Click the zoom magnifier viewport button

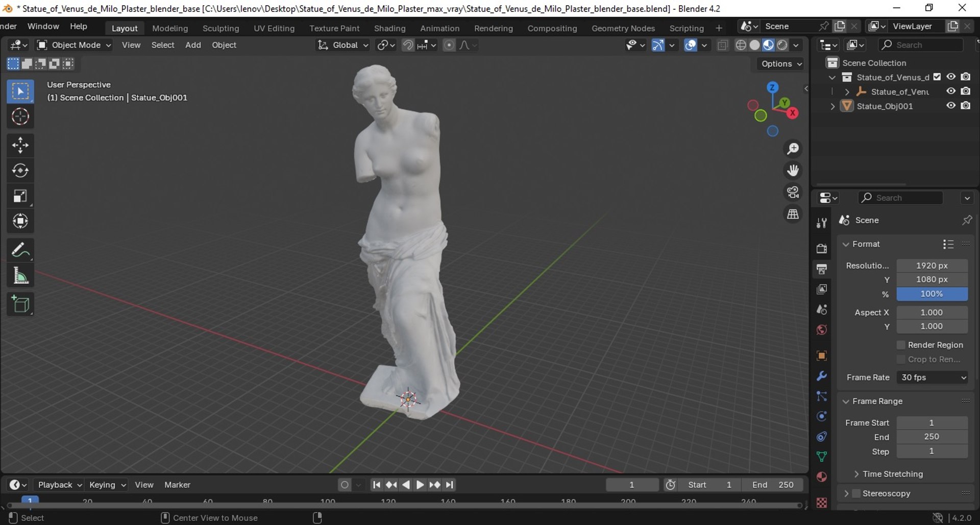click(x=793, y=149)
